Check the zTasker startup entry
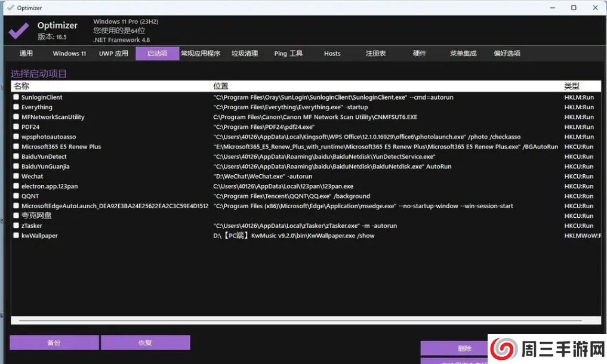This screenshot has height=364, width=607. coord(17,226)
